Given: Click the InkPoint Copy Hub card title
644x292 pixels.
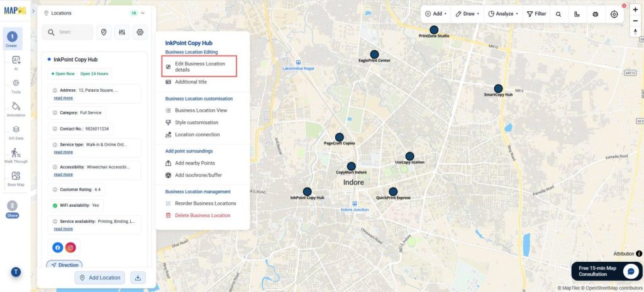Looking at the screenshot, I should (x=75, y=60).
